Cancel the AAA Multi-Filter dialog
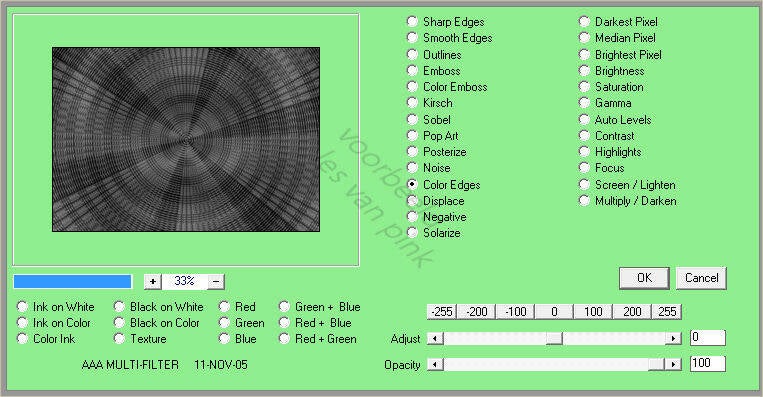Viewport: 763px width, 397px height. pos(701,278)
